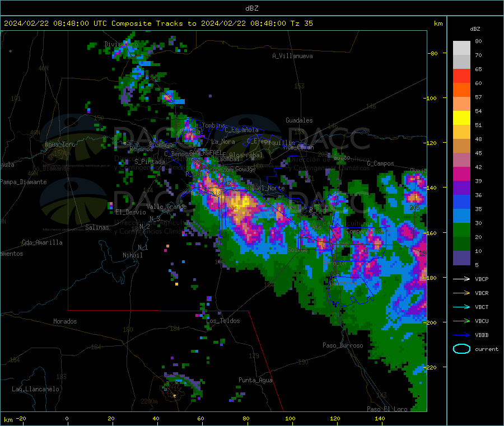
Task: Click the 'Pampa_Diamante' map label
Action: pyautogui.click(x=23, y=182)
